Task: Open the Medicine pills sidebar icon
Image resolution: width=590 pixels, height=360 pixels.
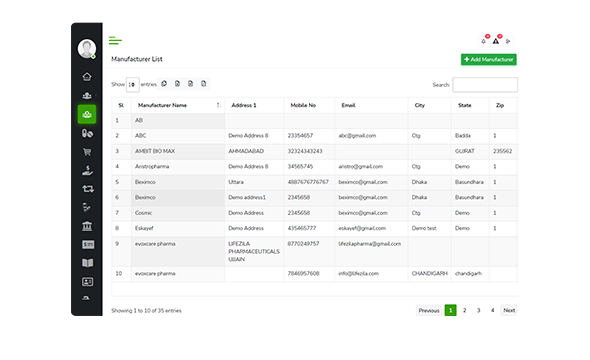Action: 87,133
